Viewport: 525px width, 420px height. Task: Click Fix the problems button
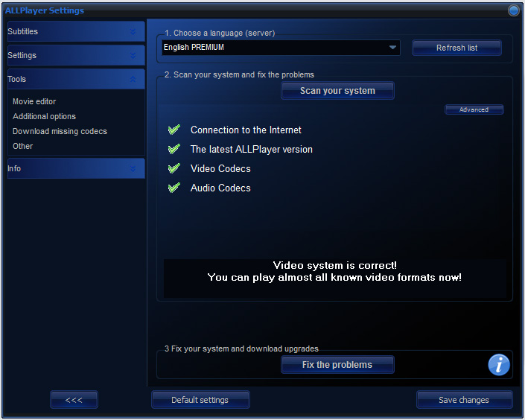337,365
